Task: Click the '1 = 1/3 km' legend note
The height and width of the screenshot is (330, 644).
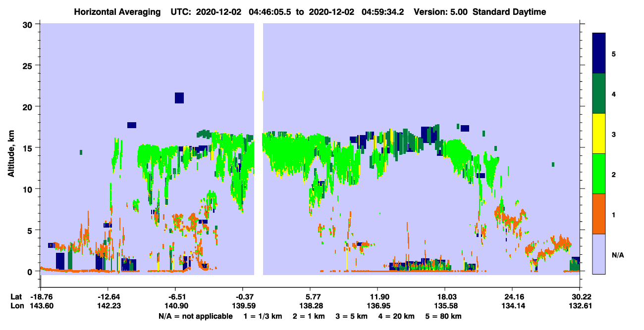Action: tap(263, 316)
